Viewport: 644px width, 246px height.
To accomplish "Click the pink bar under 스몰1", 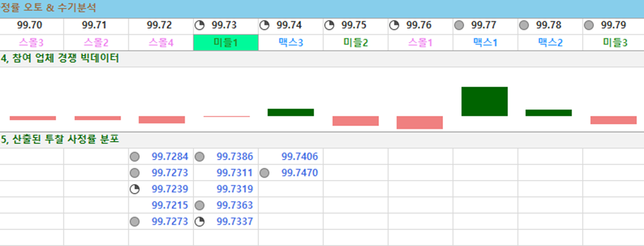I will pyautogui.click(x=420, y=123).
